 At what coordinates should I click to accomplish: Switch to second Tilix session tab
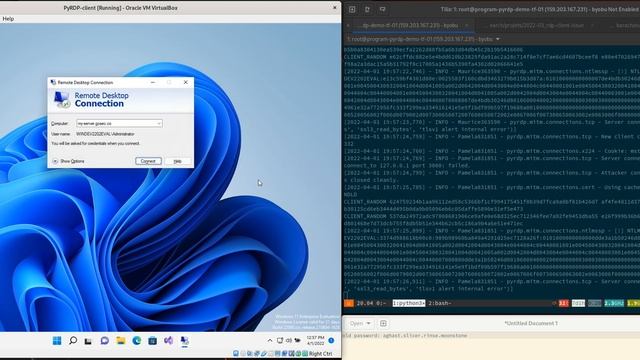tap(536, 25)
